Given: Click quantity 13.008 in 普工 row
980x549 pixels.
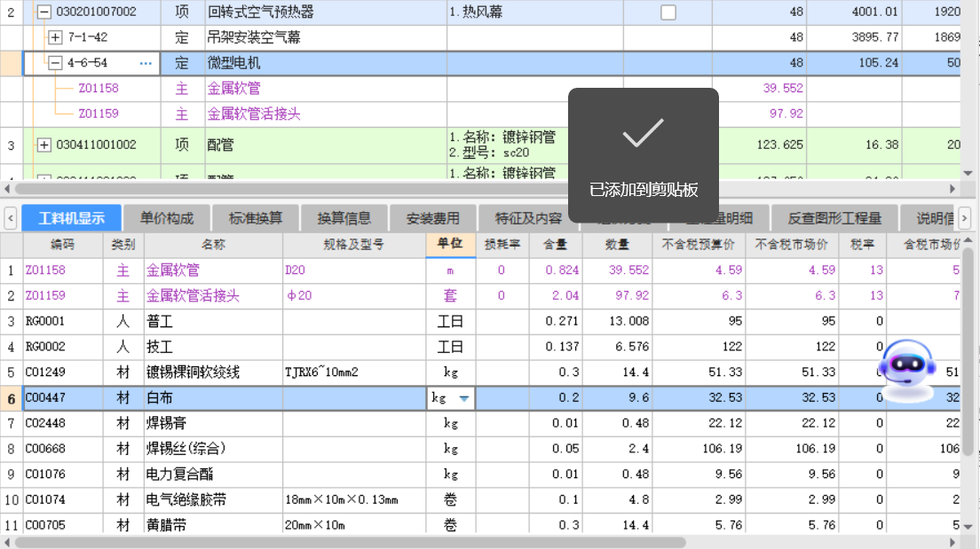Looking at the screenshot, I should click(x=617, y=322).
